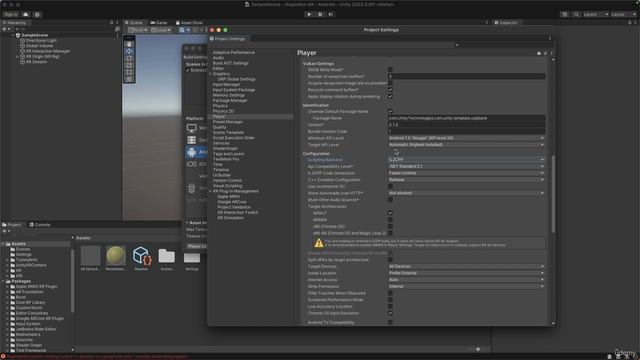
Task: Open the C++ Compiler Configuration dropdown
Action: [x=467, y=180]
